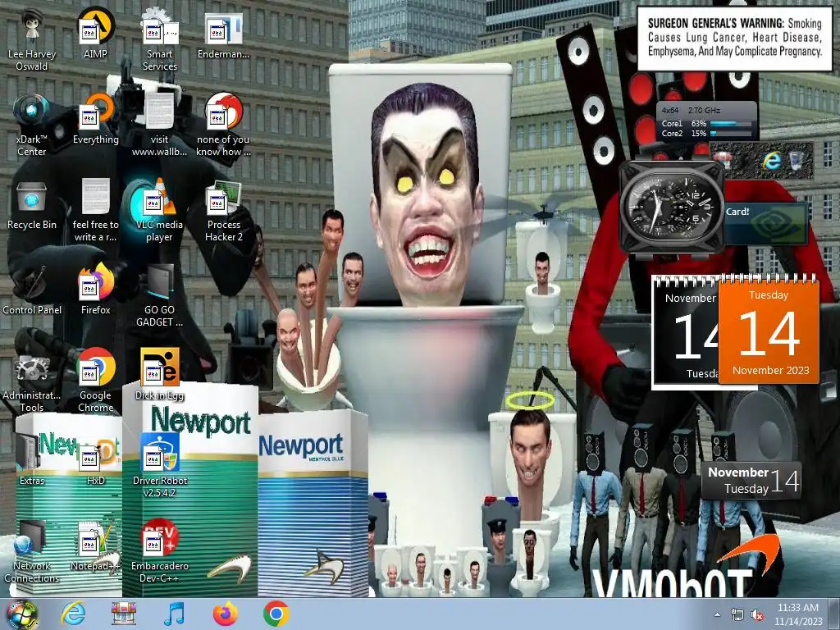Launch the Firefox desktop shortcut
Viewport: 840px width, 630px height.
95,290
